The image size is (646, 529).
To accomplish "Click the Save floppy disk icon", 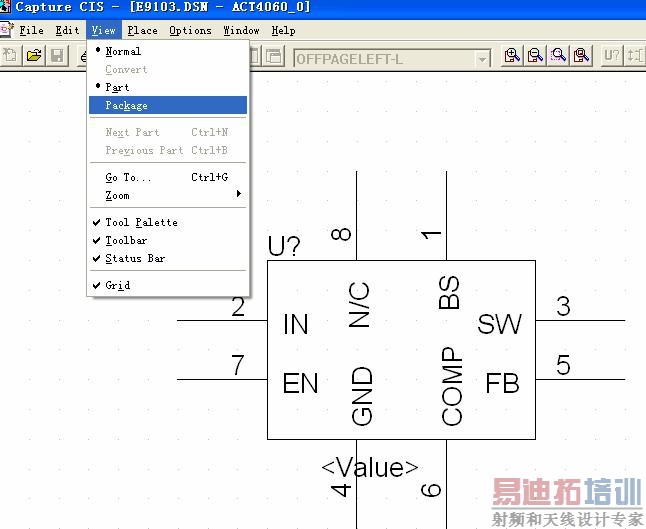I will (x=57, y=55).
